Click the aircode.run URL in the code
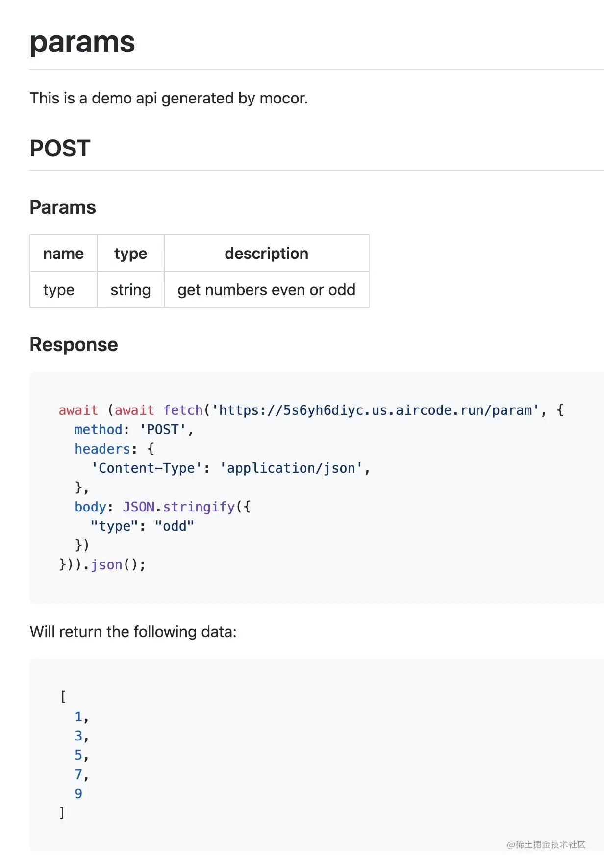The width and height of the screenshot is (604, 868). 375,410
